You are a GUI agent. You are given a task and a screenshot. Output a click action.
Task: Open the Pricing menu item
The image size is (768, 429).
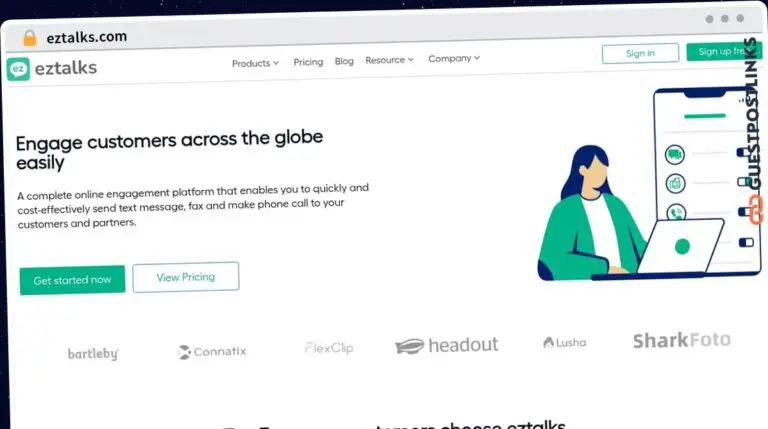(x=308, y=62)
